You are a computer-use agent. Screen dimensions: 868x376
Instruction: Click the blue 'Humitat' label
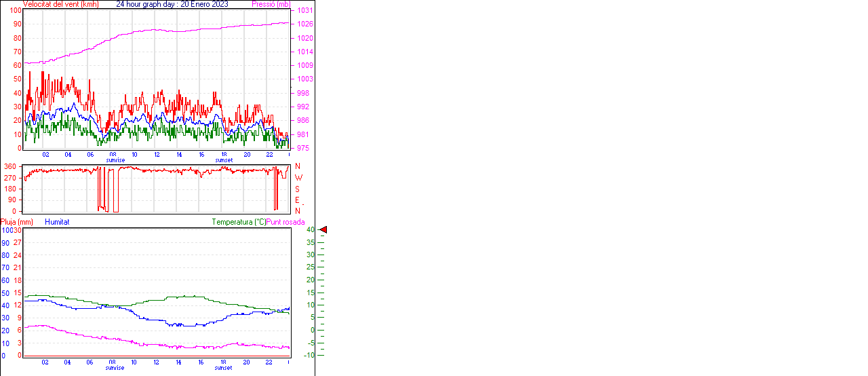(x=57, y=222)
